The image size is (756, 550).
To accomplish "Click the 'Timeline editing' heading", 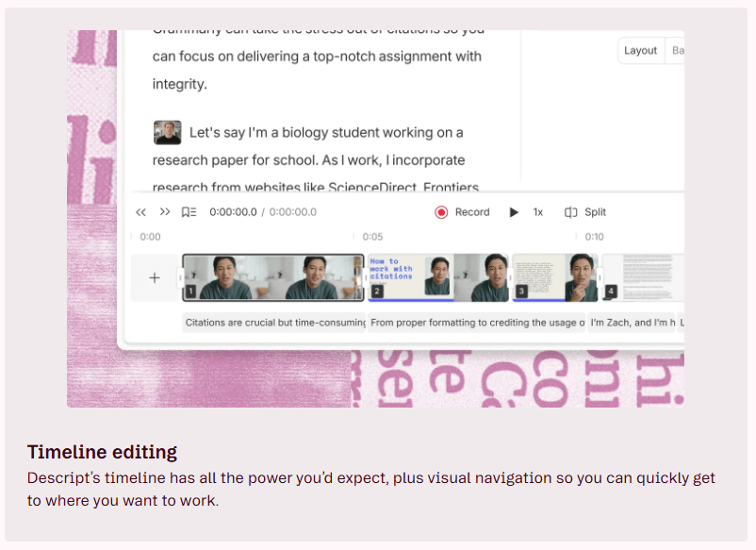I will point(102,452).
